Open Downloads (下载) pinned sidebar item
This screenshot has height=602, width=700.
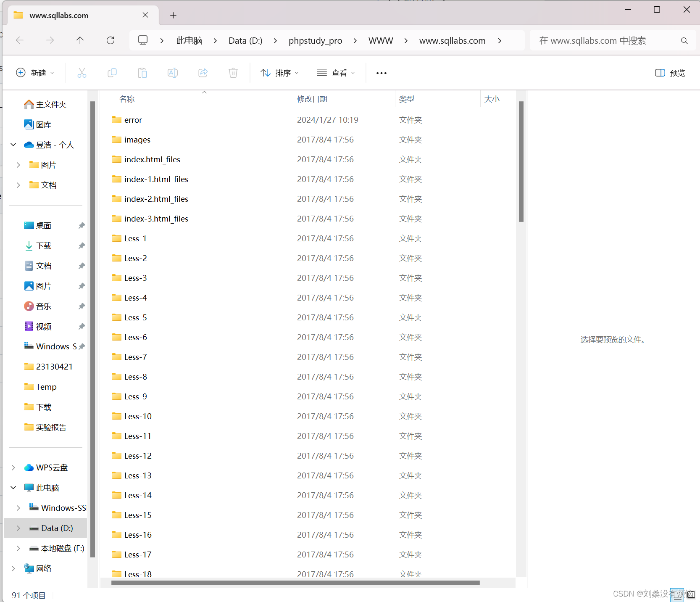pyautogui.click(x=38, y=246)
